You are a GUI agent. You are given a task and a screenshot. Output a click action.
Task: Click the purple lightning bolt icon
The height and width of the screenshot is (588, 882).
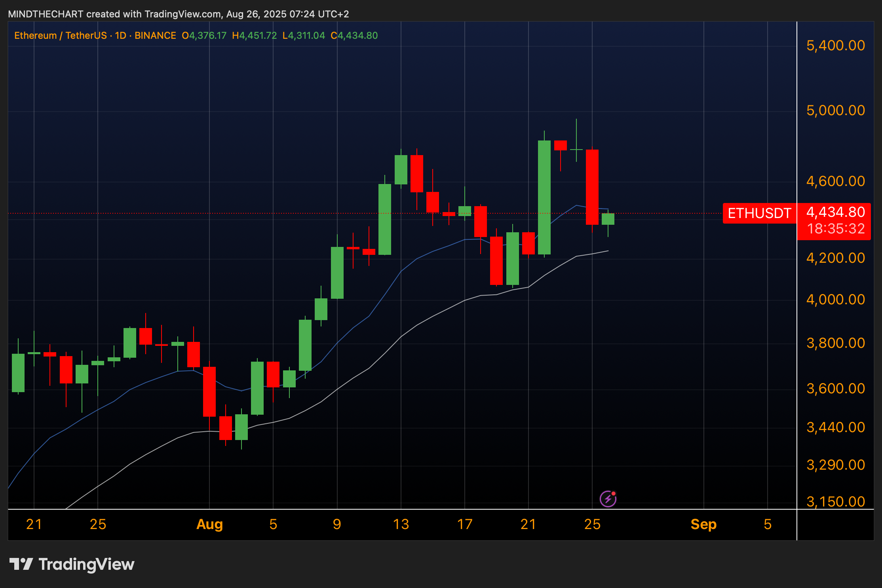(608, 499)
